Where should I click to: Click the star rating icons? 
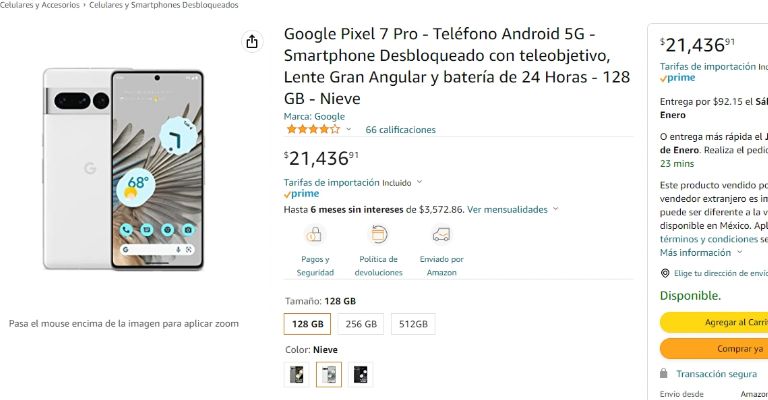pos(312,129)
